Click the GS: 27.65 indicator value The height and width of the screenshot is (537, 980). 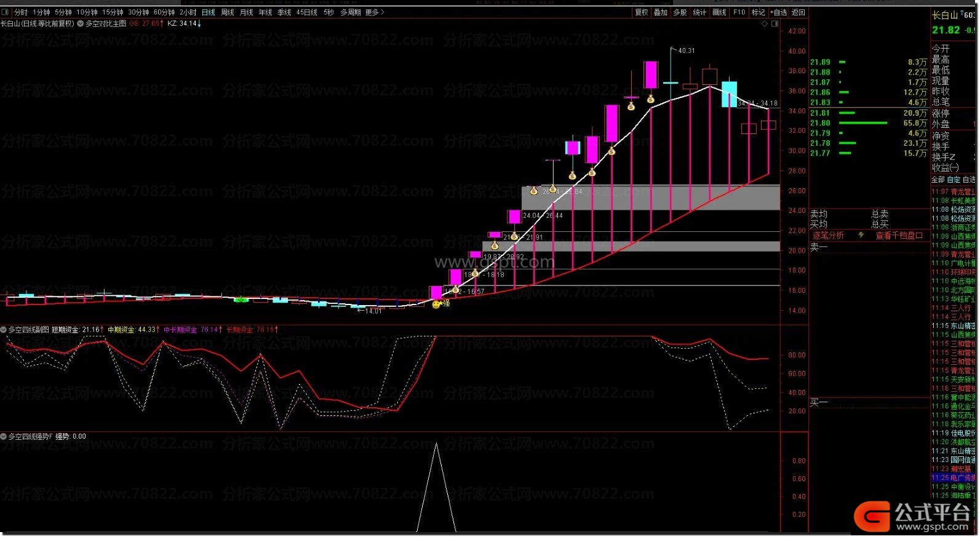click(x=146, y=23)
